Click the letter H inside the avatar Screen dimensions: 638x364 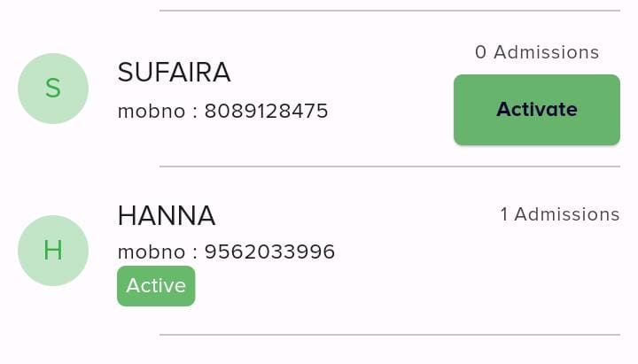pyautogui.click(x=53, y=251)
